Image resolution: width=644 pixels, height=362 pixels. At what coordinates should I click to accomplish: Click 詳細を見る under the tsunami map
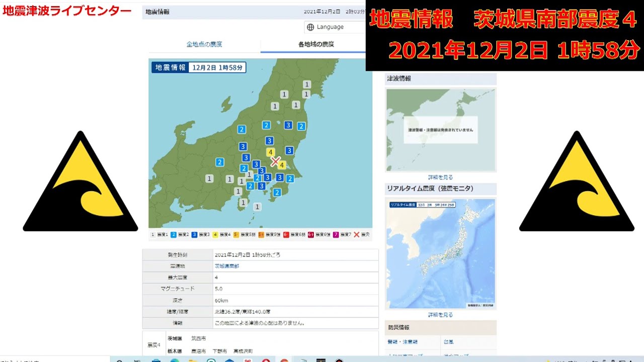pyautogui.click(x=440, y=177)
